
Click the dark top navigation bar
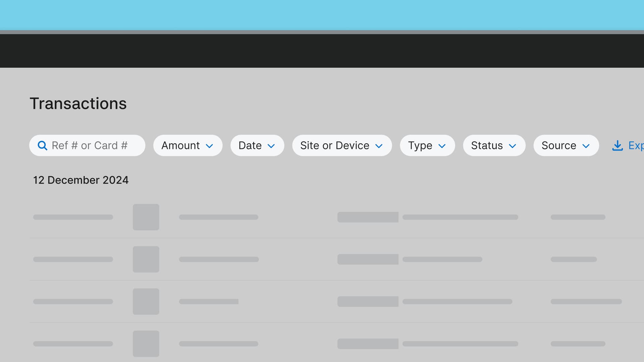tap(322, 51)
